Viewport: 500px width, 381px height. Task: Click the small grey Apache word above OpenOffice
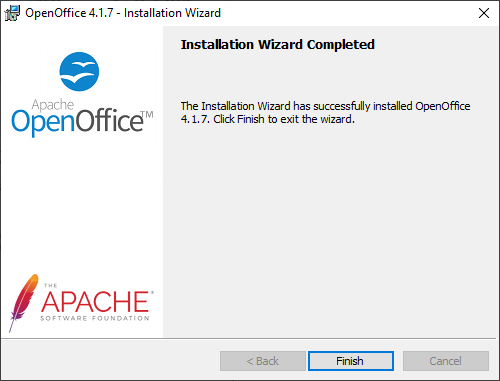[x=53, y=105]
